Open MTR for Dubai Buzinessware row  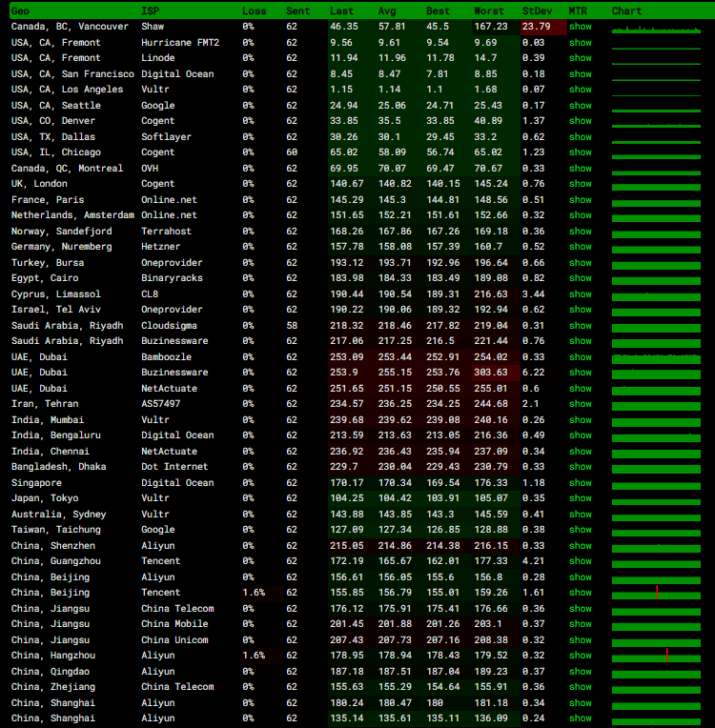[581, 373]
